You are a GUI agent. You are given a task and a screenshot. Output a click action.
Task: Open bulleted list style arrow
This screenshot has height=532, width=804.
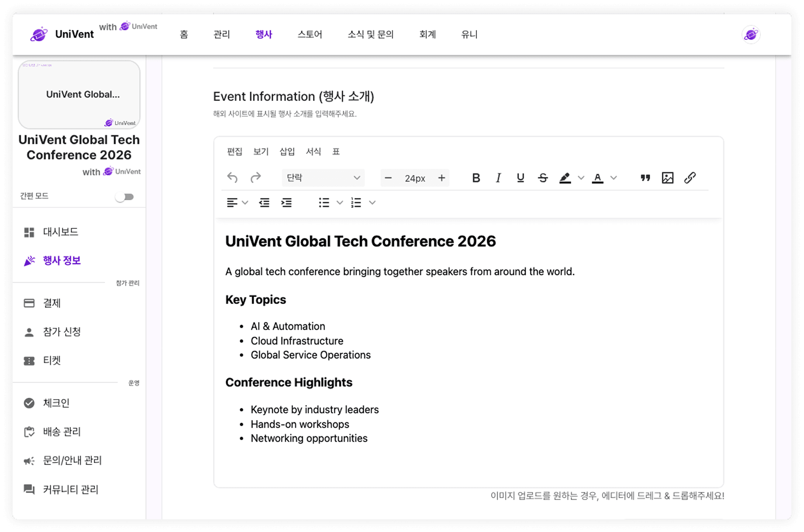(x=340, y=203)
